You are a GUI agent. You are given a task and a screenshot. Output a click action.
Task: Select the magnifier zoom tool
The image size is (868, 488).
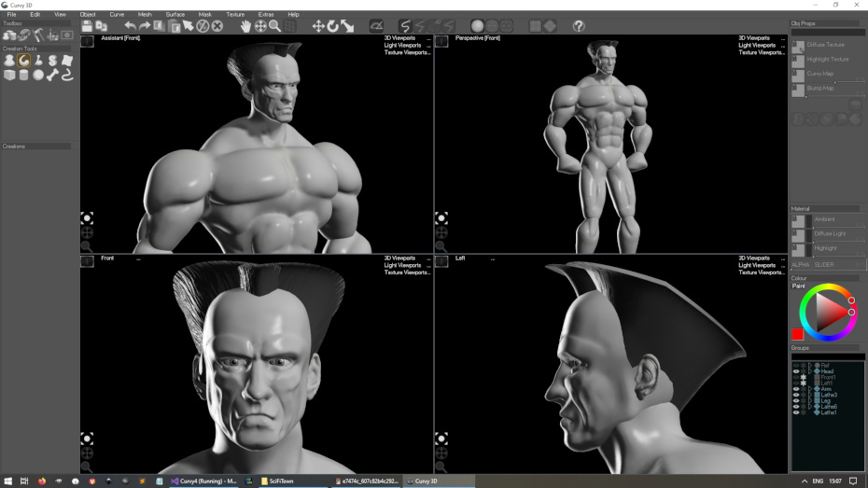(275, 26)
